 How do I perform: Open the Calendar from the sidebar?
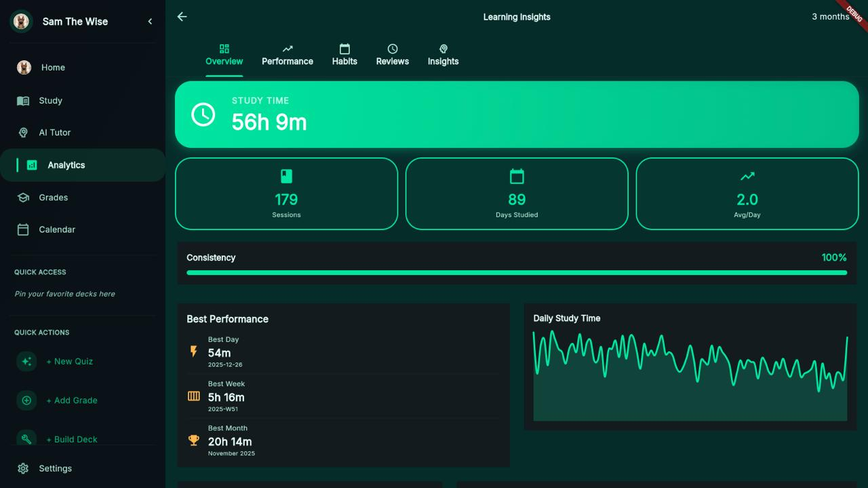tap(56, 229)
